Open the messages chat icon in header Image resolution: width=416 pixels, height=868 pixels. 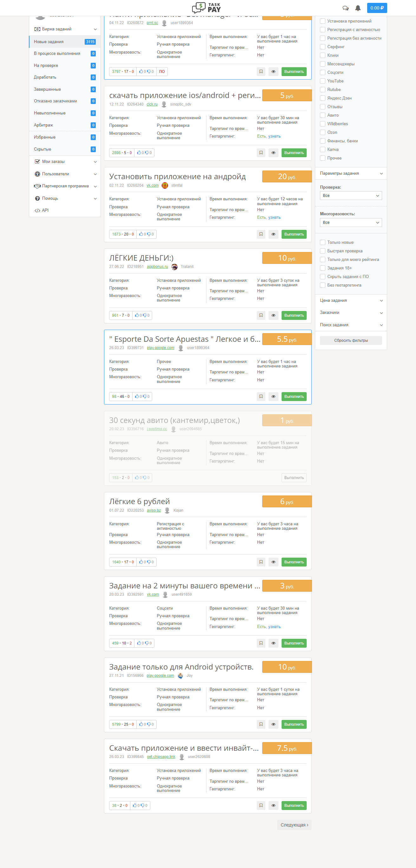point(345,8)
